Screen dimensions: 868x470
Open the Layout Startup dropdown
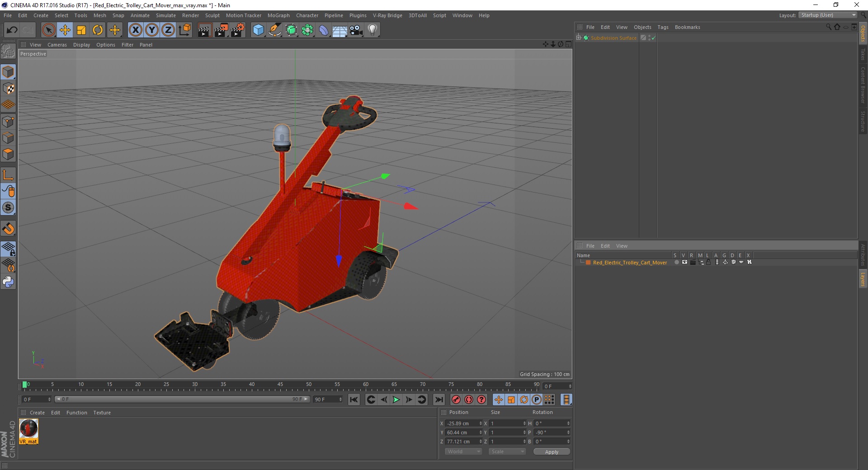point(828,15)
